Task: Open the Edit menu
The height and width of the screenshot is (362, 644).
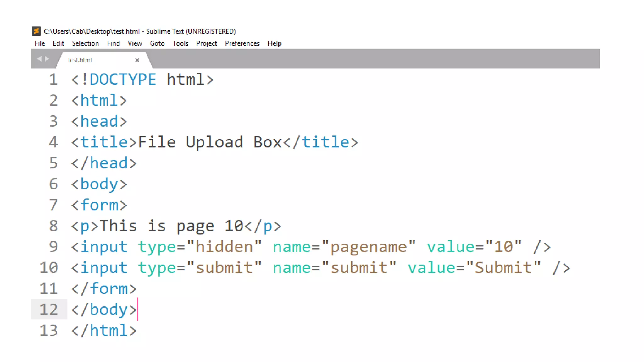Action: point(58,43)
